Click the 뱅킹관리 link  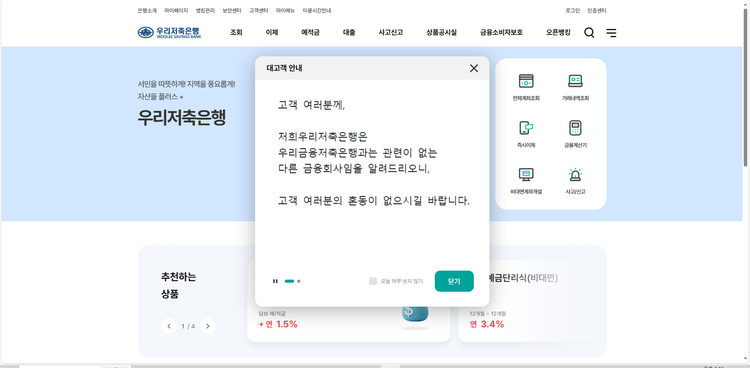point(205,11)
